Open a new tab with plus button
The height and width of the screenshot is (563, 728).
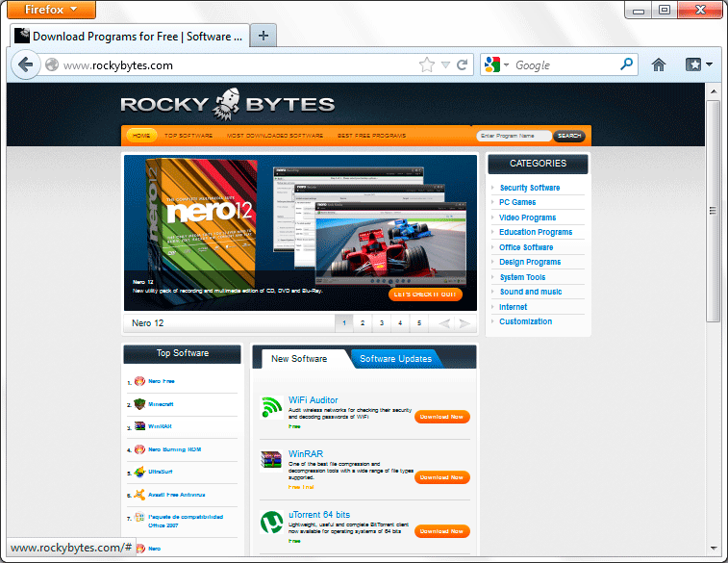[x=264, y=36]
